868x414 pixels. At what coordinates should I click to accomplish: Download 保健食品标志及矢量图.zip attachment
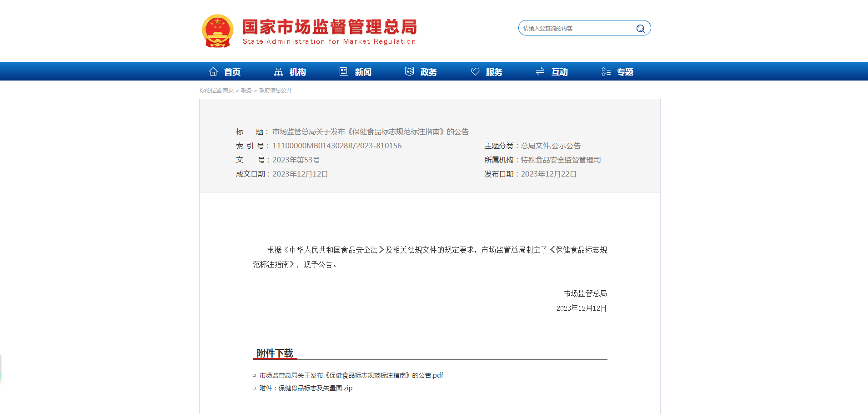point(305,388)
